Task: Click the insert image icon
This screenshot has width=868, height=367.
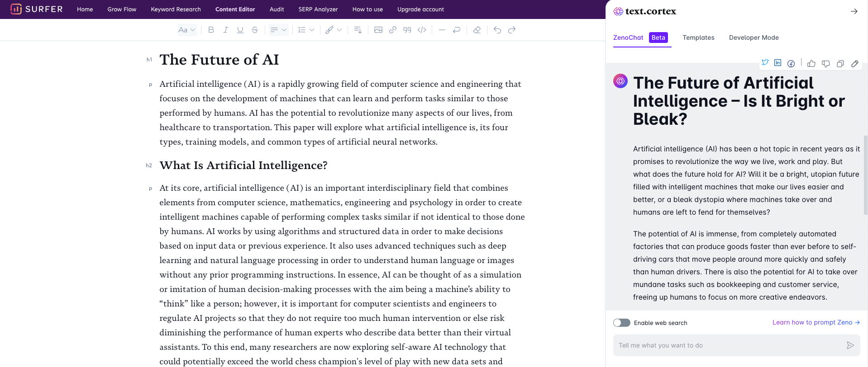Action: pyautogui.click(x=378, y=30)
